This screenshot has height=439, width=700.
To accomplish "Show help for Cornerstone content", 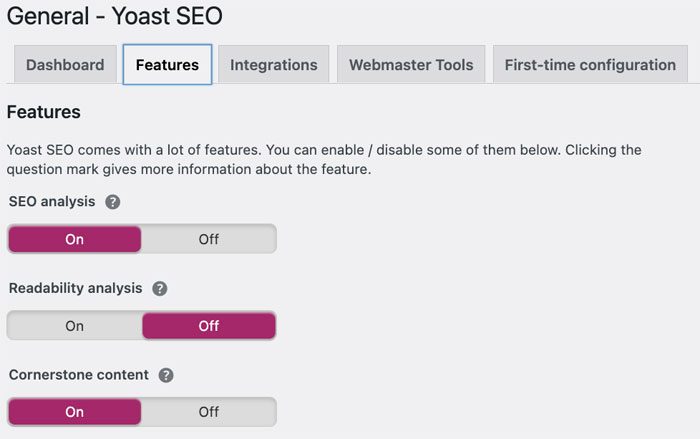I will (166, 376).
